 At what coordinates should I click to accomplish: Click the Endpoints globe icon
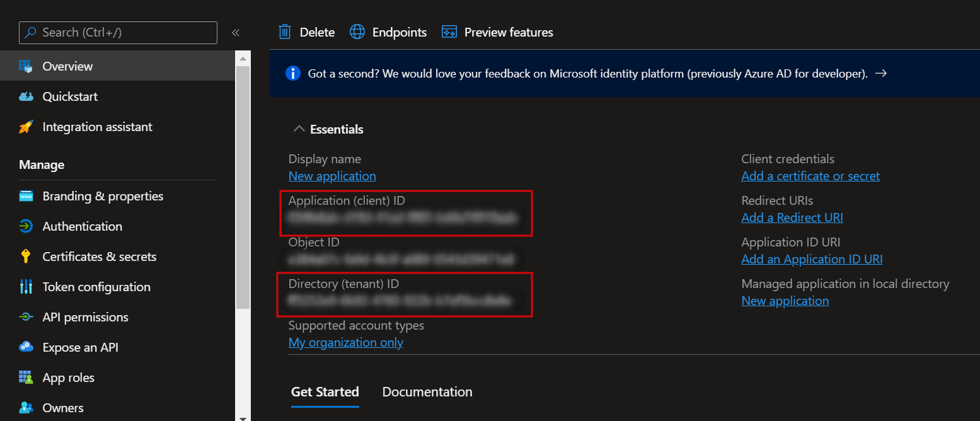pos(357,32)
